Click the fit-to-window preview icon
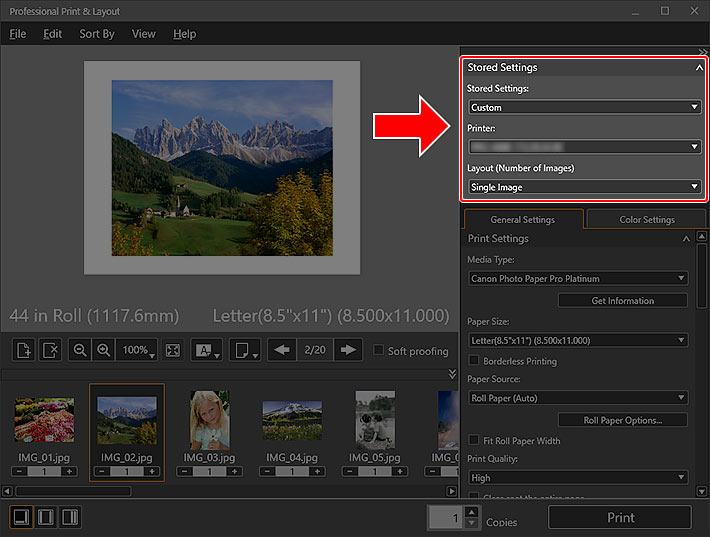This screenshot has height=537, width=710. pos(172,350)
